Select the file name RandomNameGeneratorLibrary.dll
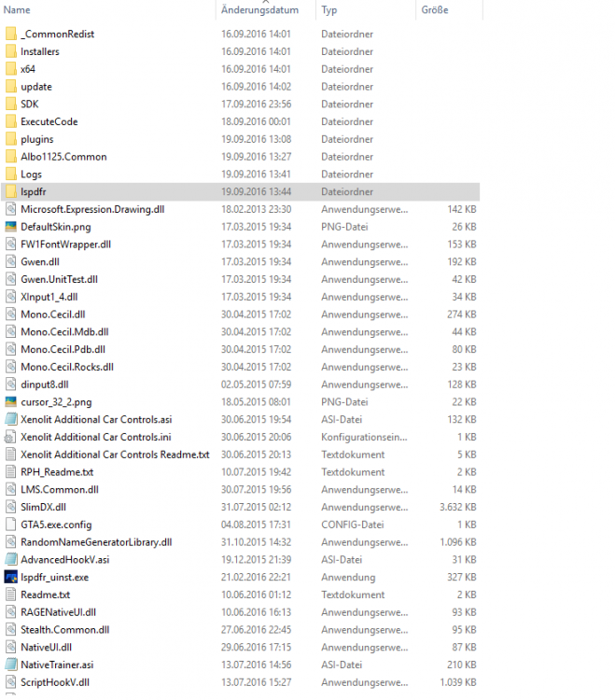 [96, 542]
